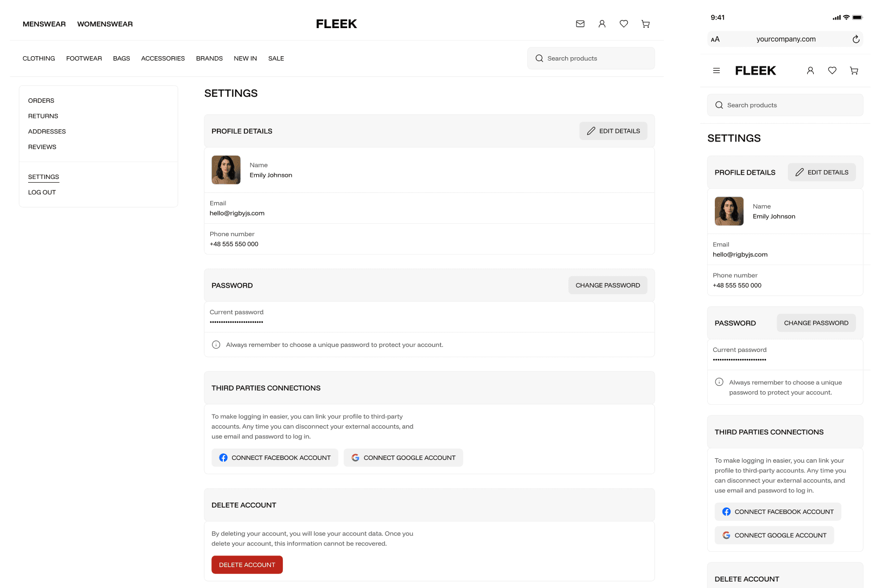Open the user account icon in mobile header
The width and height of the screenshot is (876, 588).
click(810, 71)
